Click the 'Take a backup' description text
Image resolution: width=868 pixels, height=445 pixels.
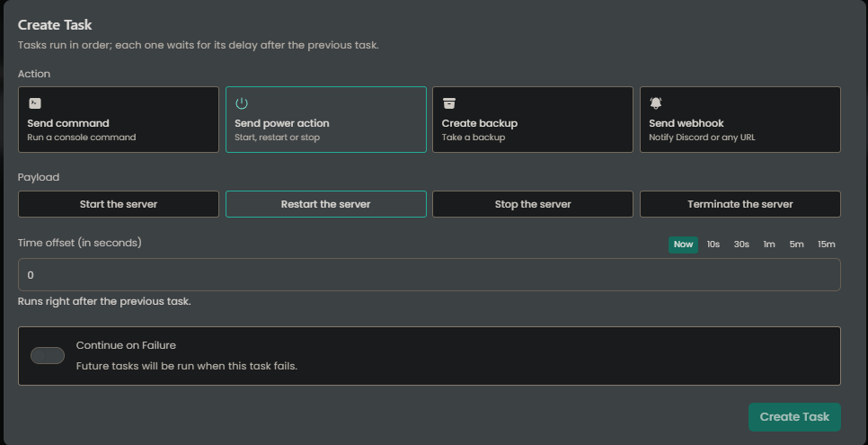(x=474, y=138)
